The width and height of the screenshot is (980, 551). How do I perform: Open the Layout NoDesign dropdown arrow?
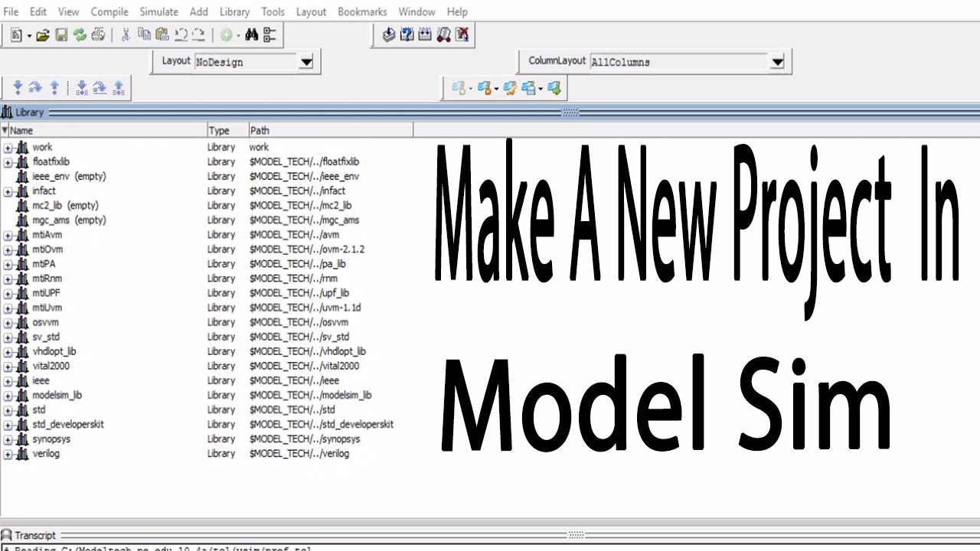306,62
